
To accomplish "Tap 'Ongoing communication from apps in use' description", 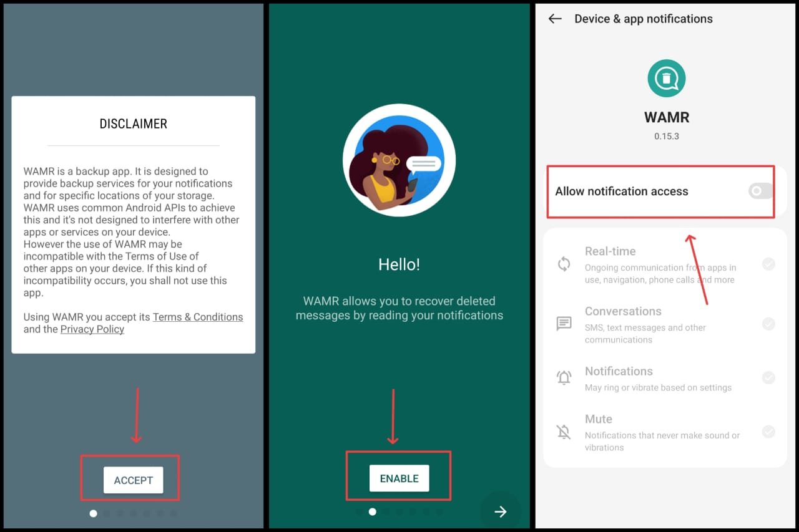I will click(x=660, y=274).
